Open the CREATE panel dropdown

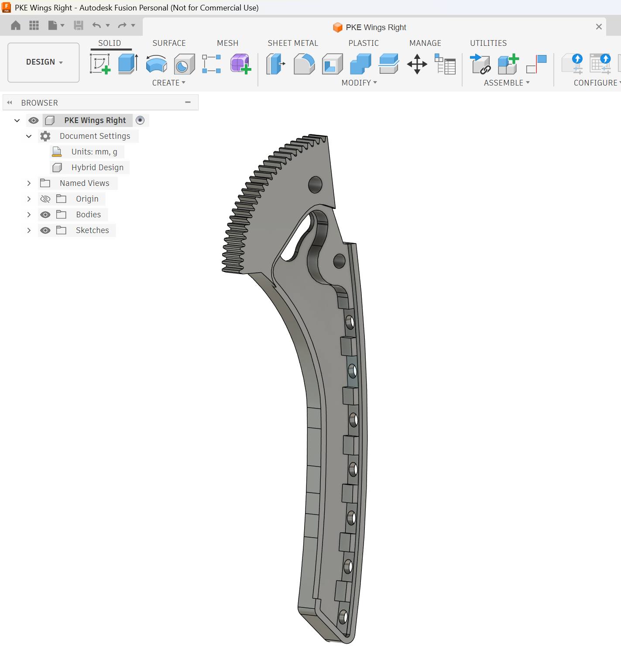(169, 83)
